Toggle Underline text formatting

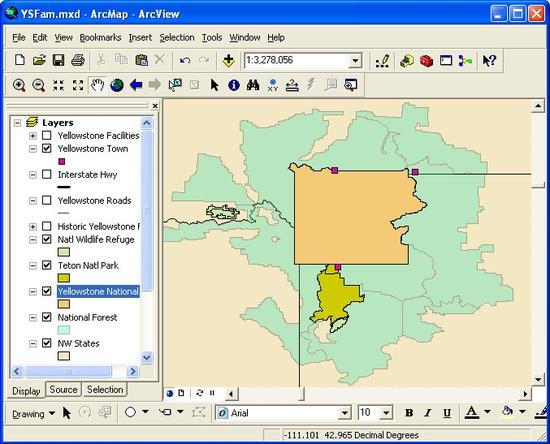[447, 413]
